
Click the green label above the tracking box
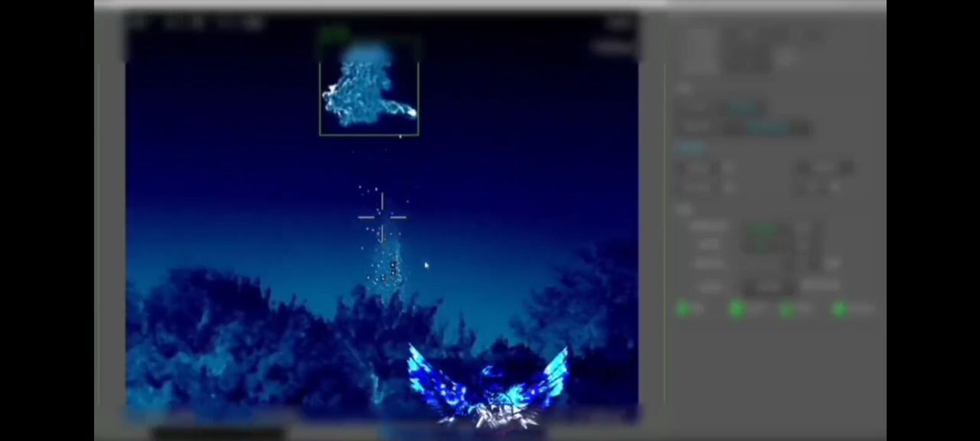335,33
